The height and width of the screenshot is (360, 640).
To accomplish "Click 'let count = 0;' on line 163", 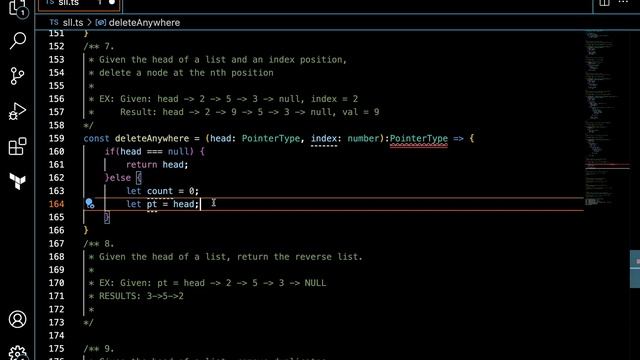I will [x=162, y=191].
